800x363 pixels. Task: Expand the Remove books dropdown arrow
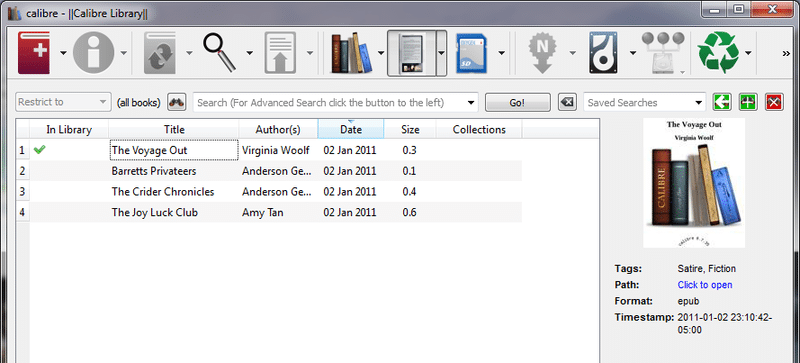tap(748, 53)
